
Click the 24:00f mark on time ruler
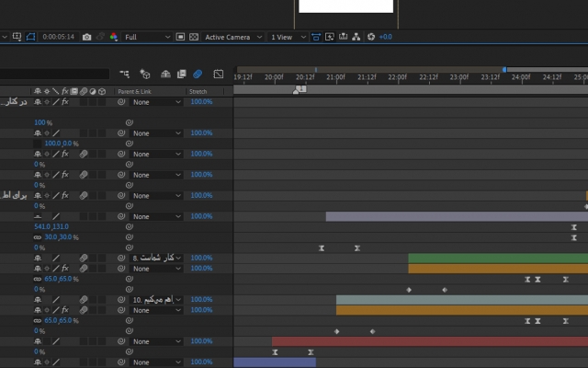click(521, 77)
